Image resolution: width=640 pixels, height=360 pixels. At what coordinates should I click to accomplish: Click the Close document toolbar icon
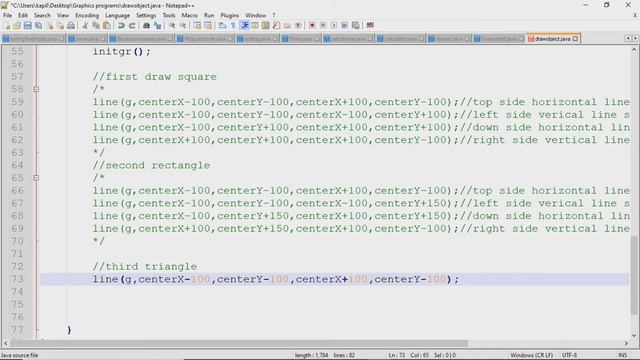(x=49, y=26)
